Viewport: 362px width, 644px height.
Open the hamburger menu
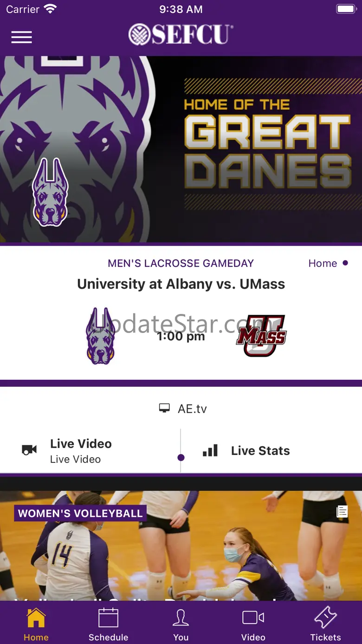[22, 37]
